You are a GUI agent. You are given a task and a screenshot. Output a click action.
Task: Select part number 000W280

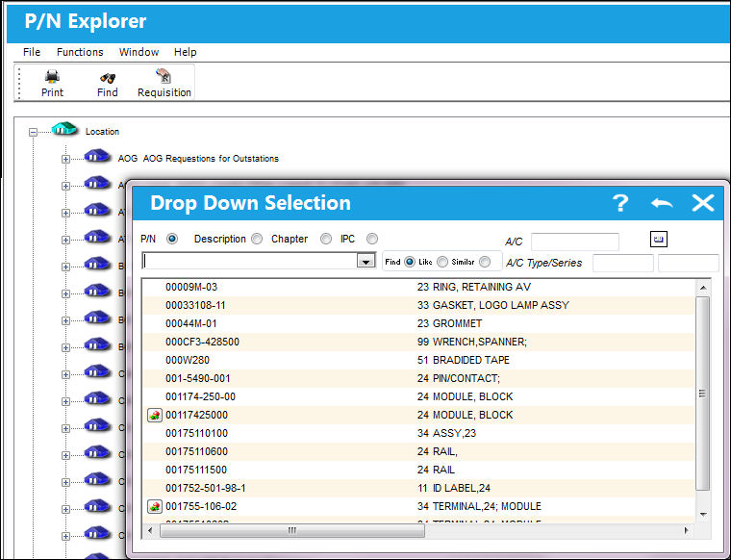(x=188, y=360)
